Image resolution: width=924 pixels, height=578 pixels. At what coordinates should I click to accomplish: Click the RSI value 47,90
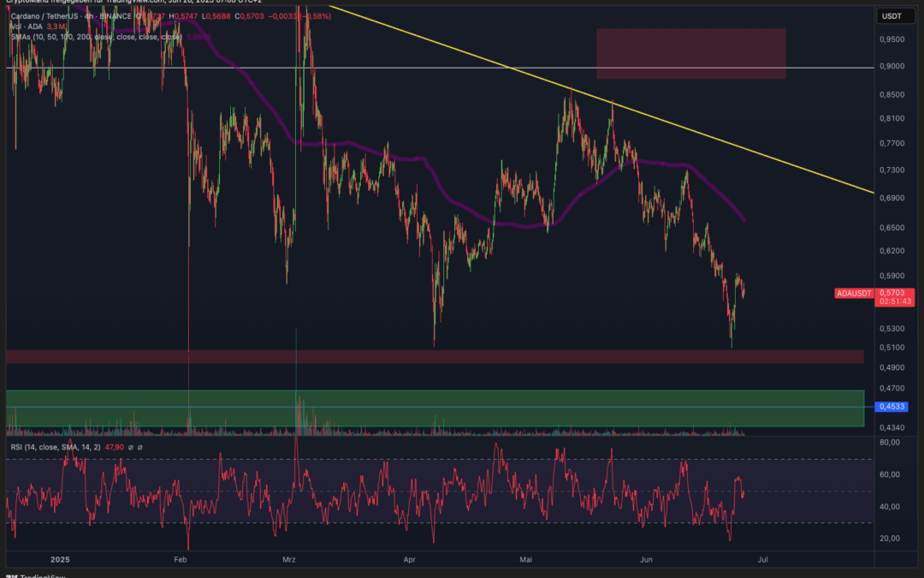pyautogui.click(x=115, y=447)
